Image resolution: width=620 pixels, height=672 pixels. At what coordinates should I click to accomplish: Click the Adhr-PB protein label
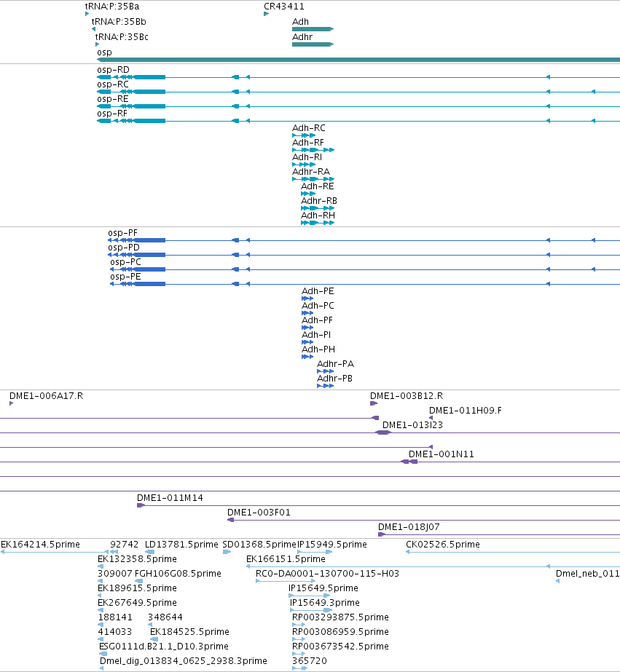point(334,379)
